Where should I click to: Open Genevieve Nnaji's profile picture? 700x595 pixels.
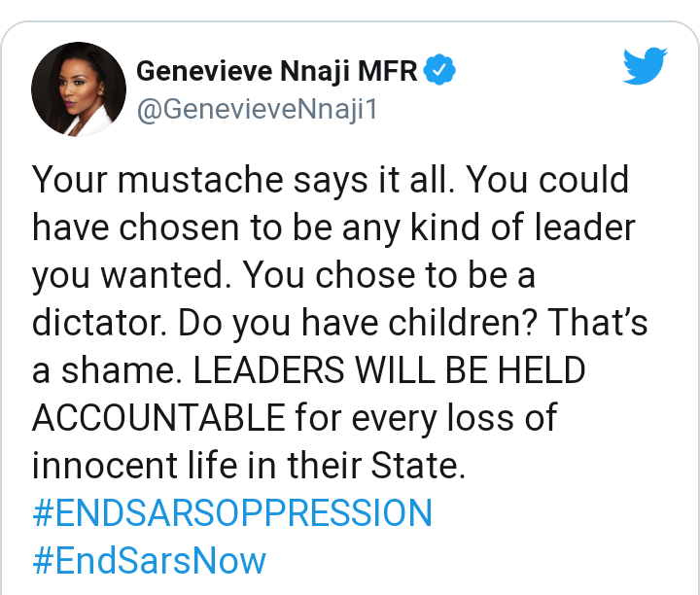[x=79, y=89]
